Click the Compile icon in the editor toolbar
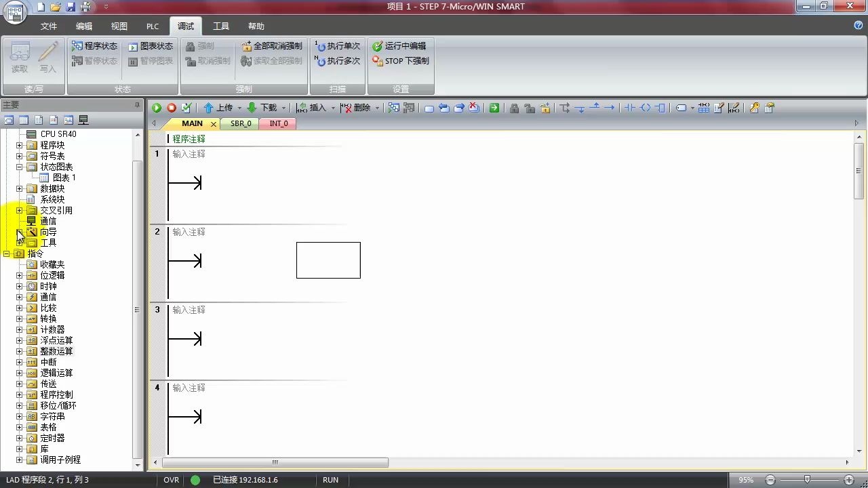Image resolution: width=868 pixels, height=488 pixels. tap(186, 108)
